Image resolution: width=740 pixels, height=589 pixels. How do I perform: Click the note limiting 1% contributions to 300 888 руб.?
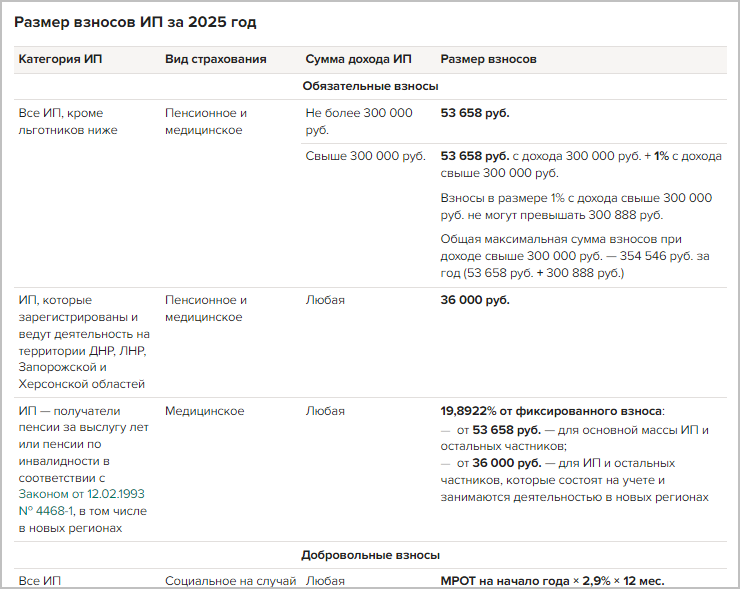[575, 206]
